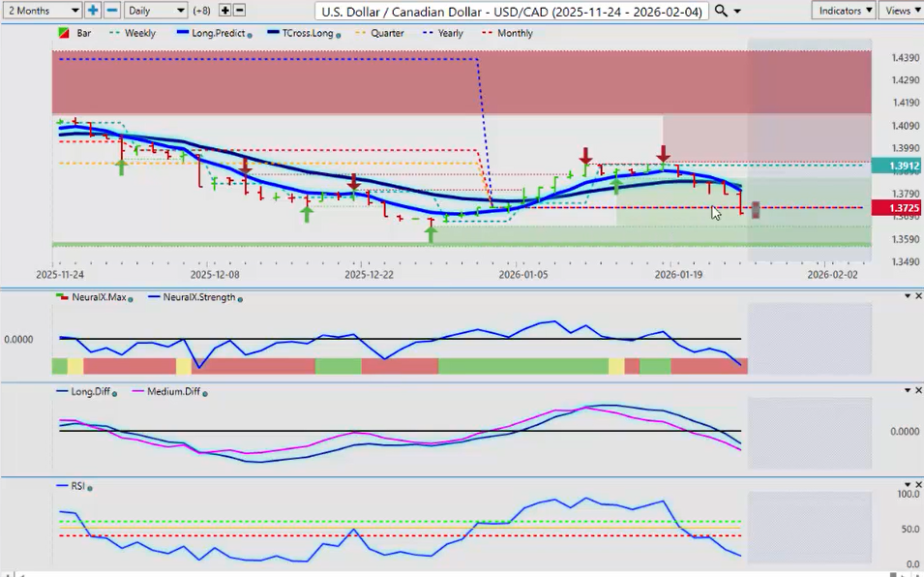The width and height of the screenshot is (924, 577).
Task: Click the Monthly levels legend label
Action: tap(515, 33)
